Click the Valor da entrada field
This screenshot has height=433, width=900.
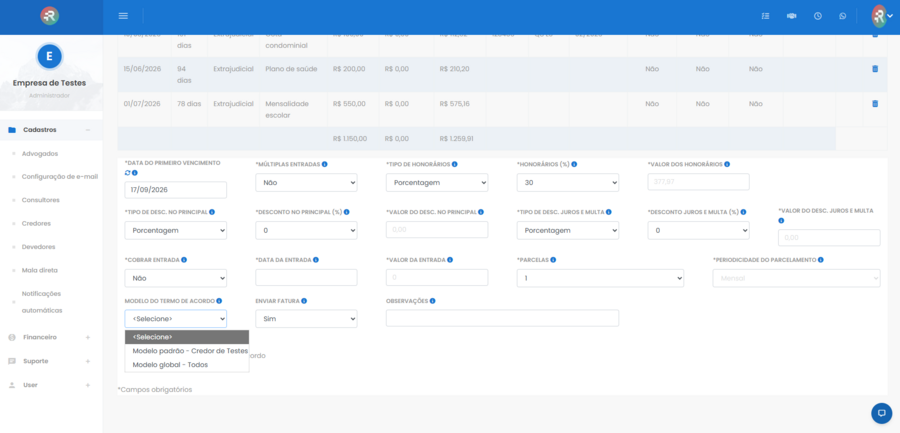437,277
